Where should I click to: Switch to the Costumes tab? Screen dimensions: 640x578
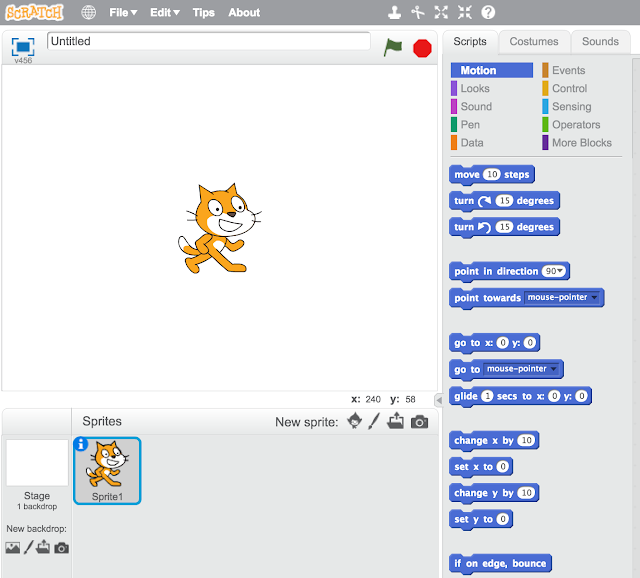(x=534, y=42)
